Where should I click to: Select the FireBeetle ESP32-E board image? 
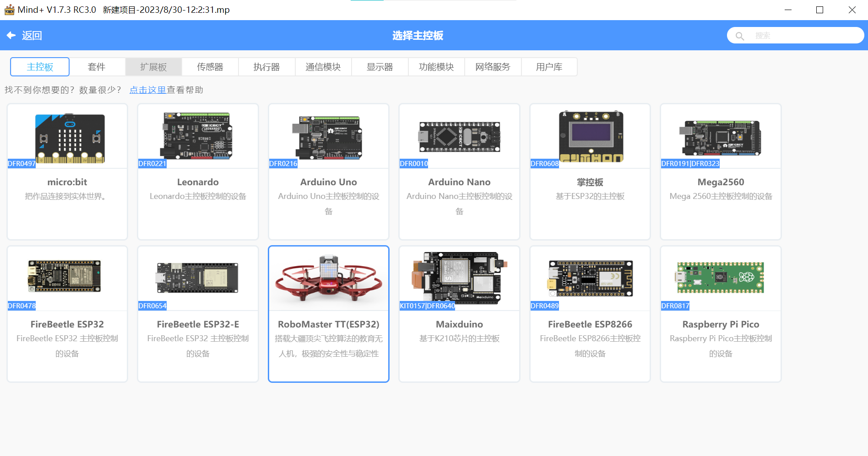click(x=197, y=278)
